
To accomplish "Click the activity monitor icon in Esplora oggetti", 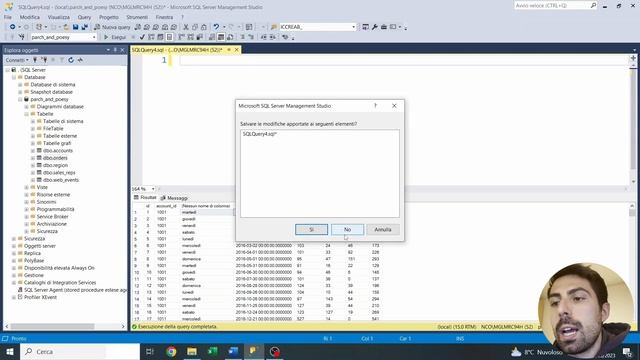I will click(x=80, y=60).
